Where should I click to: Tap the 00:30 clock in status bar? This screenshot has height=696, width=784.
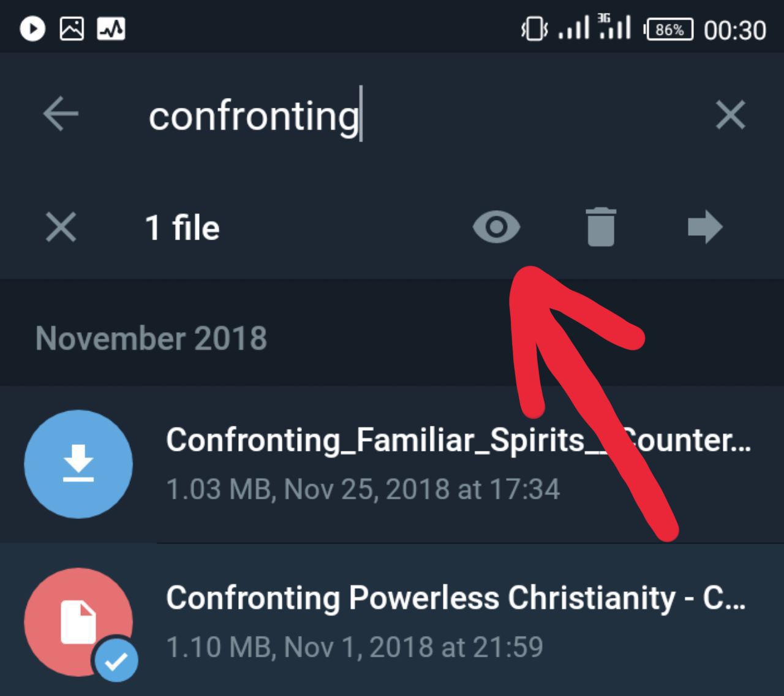[734, 30]
